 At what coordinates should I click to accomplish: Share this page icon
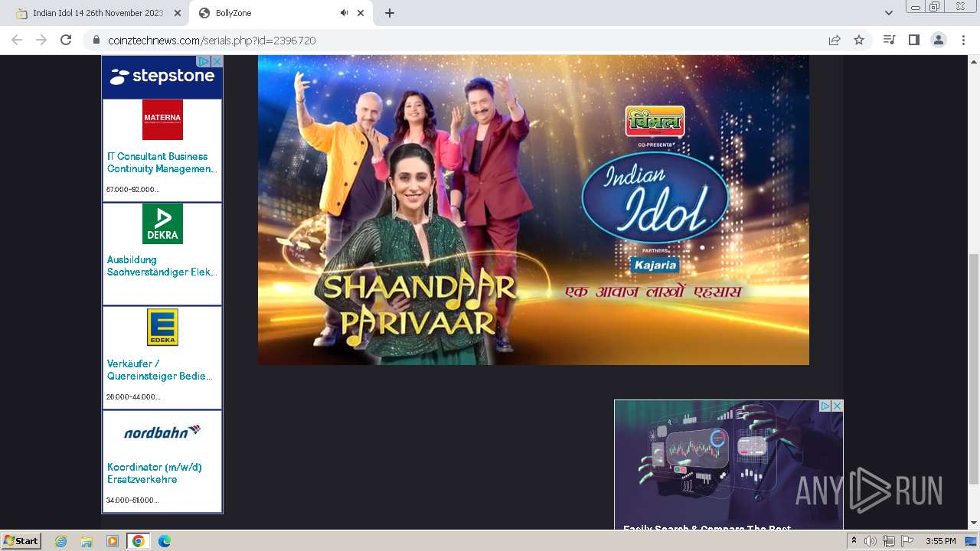835,40
